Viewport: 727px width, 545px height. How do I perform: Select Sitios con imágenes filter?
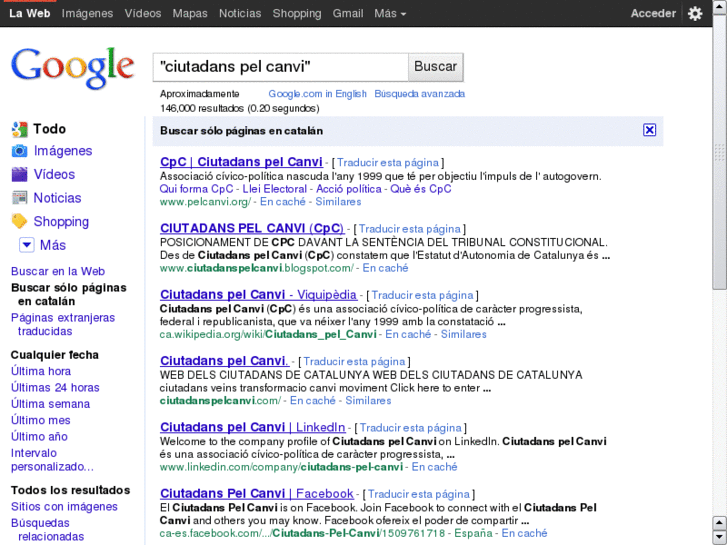(x=64, y=507)
